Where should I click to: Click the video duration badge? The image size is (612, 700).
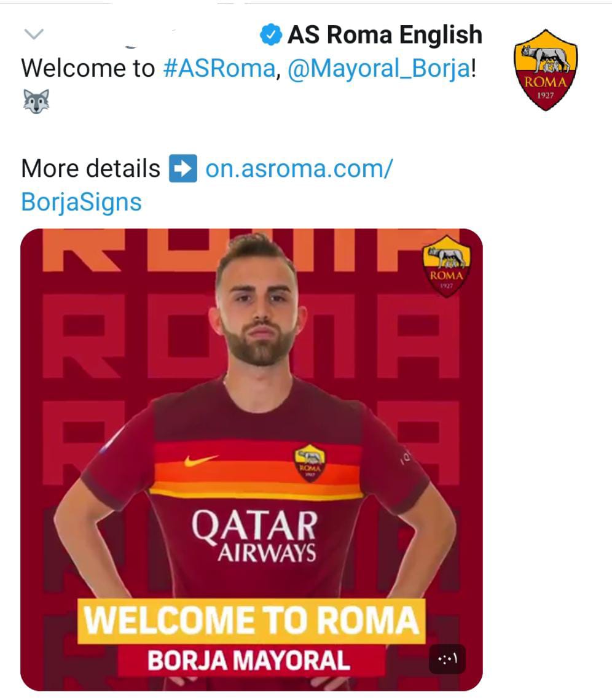447,659
